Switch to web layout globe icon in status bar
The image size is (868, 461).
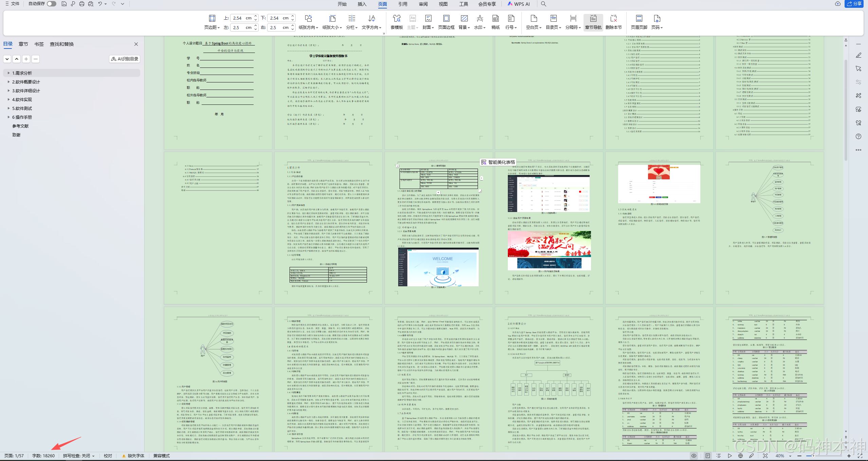[x=740, y=456]
